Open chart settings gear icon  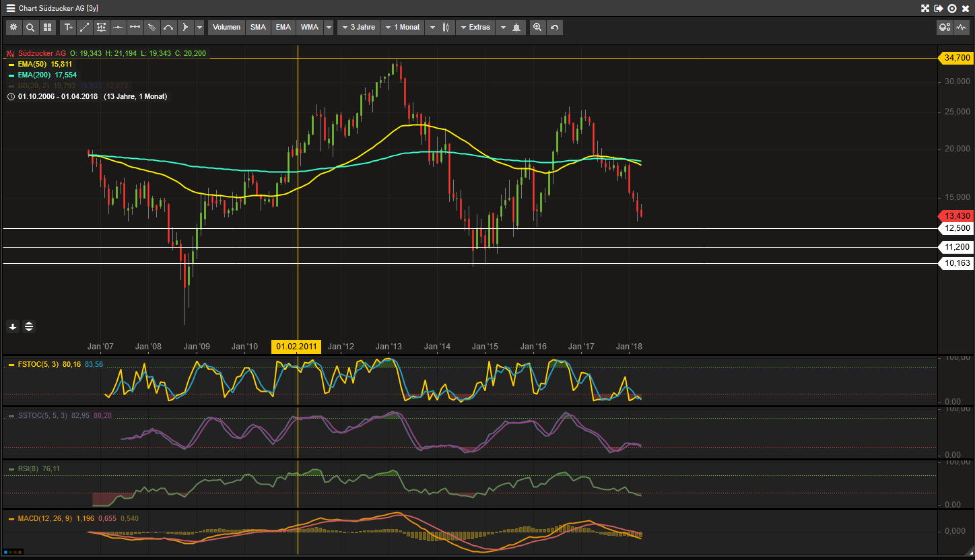pyautogui.click(x=13, y=28)
